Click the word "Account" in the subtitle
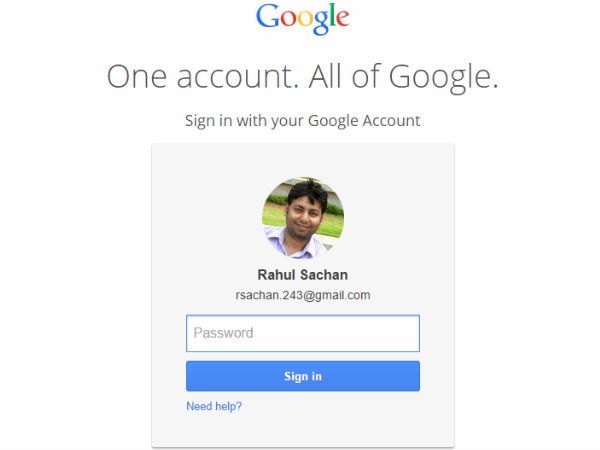 (391, 121)
